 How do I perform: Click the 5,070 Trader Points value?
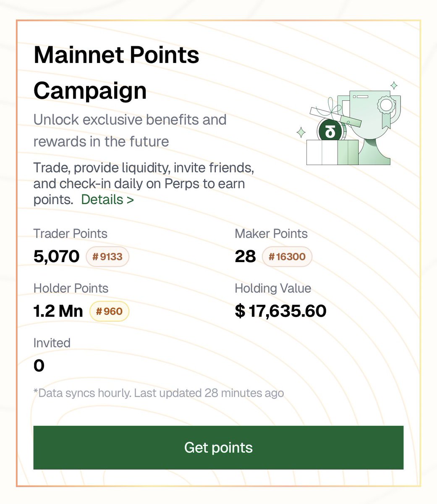[56, 256]
